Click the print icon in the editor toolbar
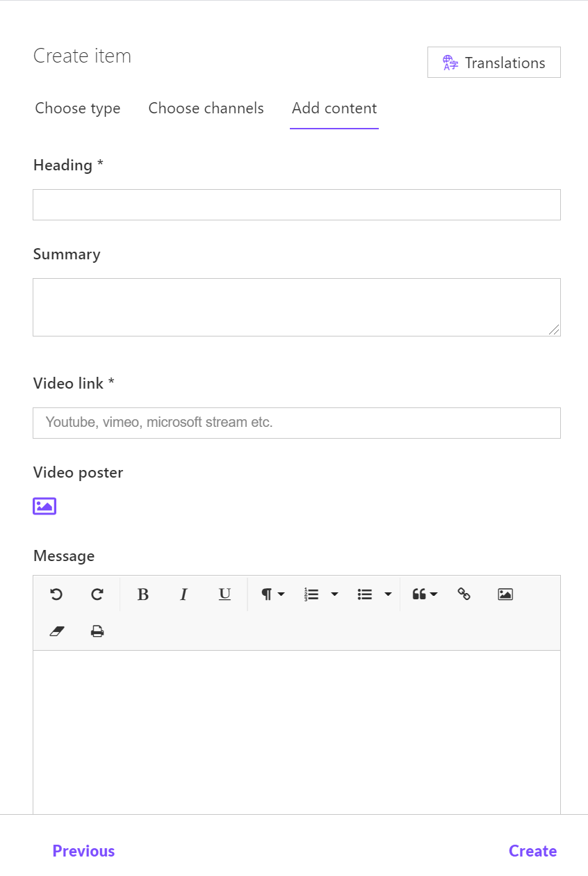Screen dimensions: 588x876 (x=97, y=631)
